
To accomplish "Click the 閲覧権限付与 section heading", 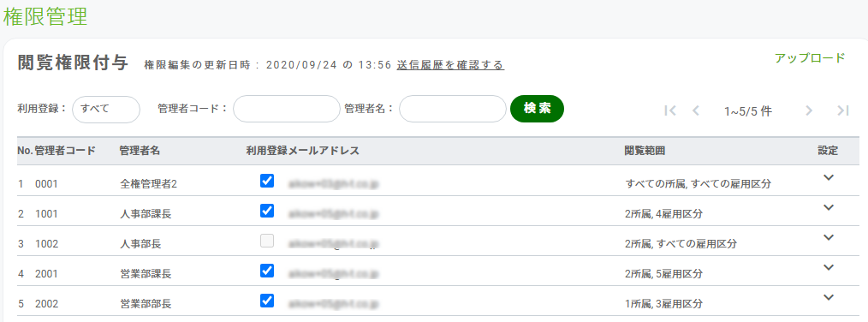I will coord(73,63).
